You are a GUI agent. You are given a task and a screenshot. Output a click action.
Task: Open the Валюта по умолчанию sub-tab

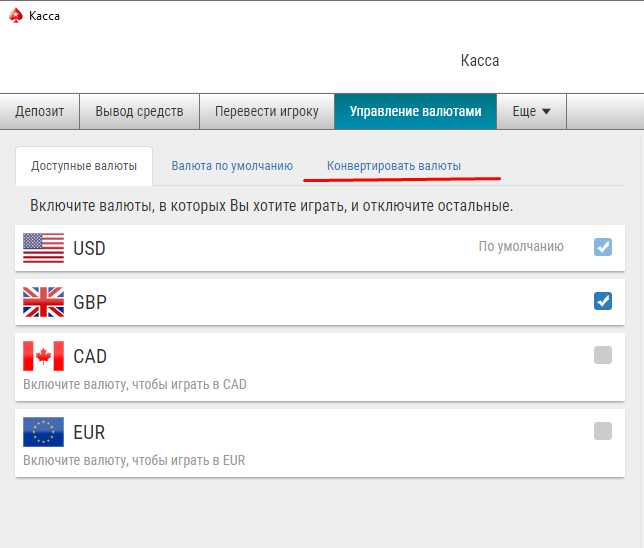(232, 166)
